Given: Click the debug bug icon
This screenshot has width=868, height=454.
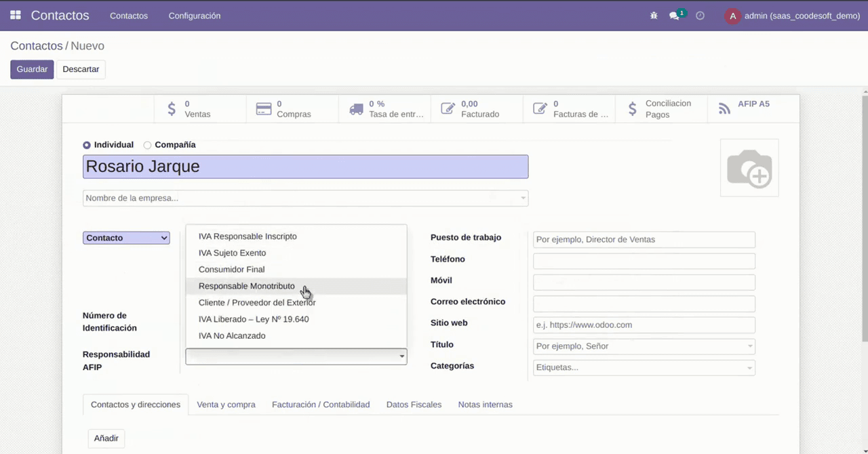Looking at the screenshot, I should [654, 16].
